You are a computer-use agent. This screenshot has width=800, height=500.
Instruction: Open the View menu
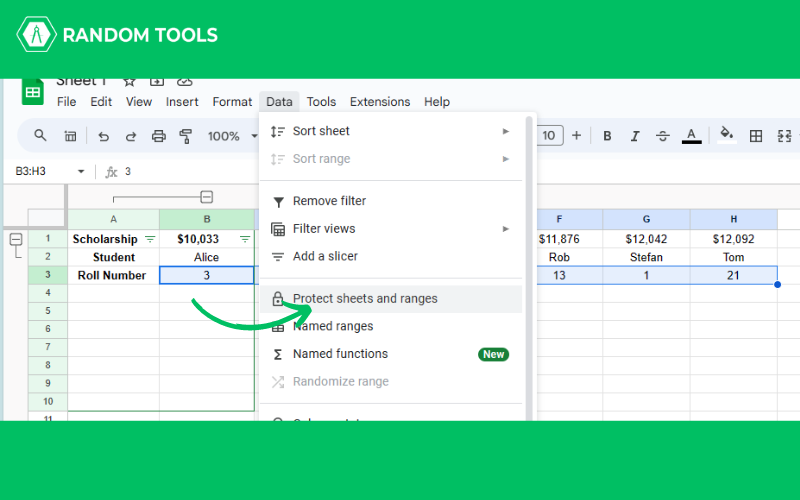139,102
